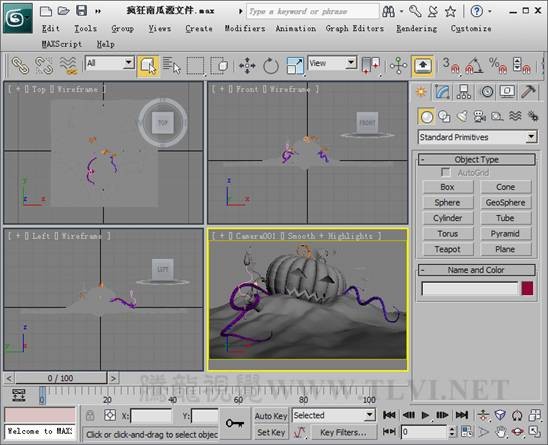Create a Teapot primitive
Screen dimensions: 548x445
coord(448,249)
